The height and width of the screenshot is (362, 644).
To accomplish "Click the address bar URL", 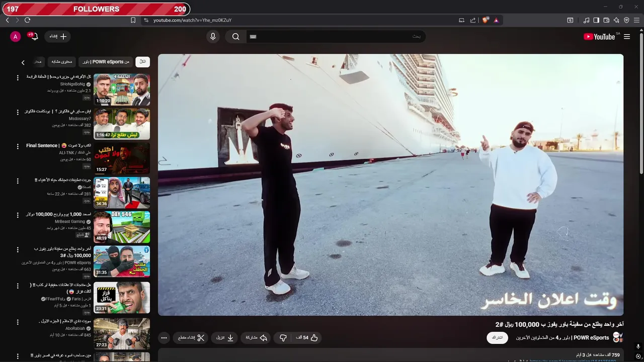I will pos(192,20).
